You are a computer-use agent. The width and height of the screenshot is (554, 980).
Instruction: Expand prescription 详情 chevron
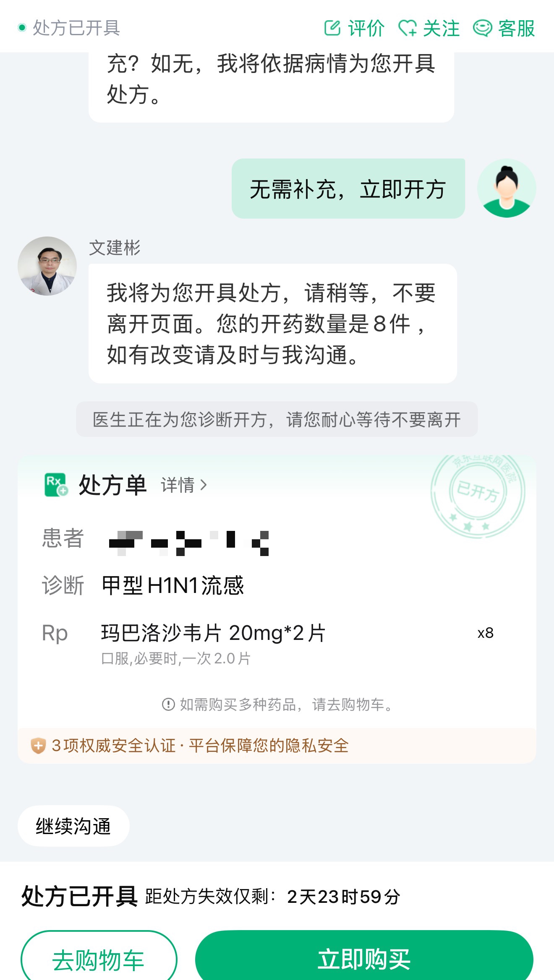coord(204,485)
